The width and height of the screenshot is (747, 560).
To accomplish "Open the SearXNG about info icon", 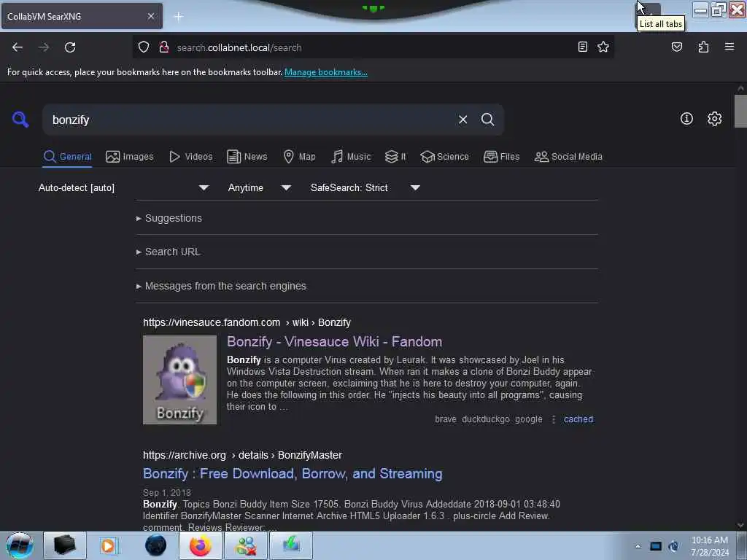I will click(x=686, y=119).
